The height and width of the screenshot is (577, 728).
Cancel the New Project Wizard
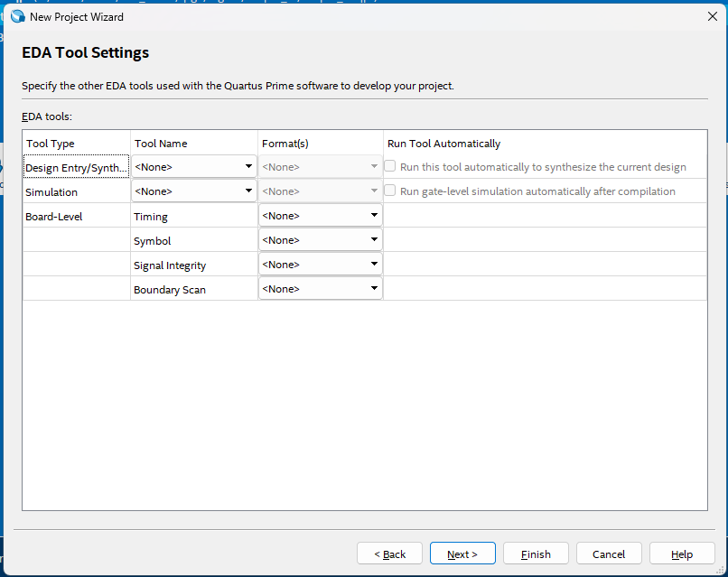(609, 554)
